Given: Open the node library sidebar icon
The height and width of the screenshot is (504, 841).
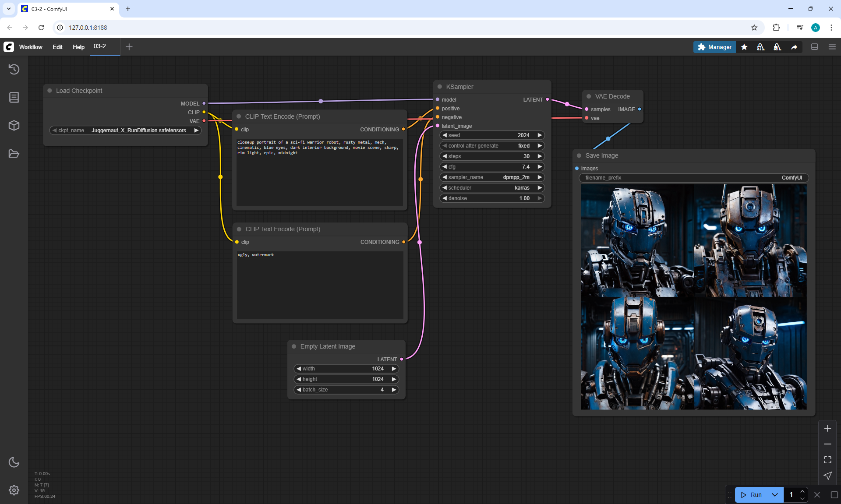Looking at the screenshot, I should pos(14,97).
